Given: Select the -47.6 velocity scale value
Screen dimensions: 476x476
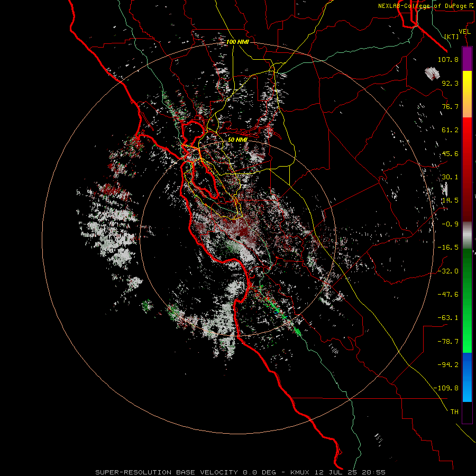Looking at the screenshot, I should (x=448, y=294).
